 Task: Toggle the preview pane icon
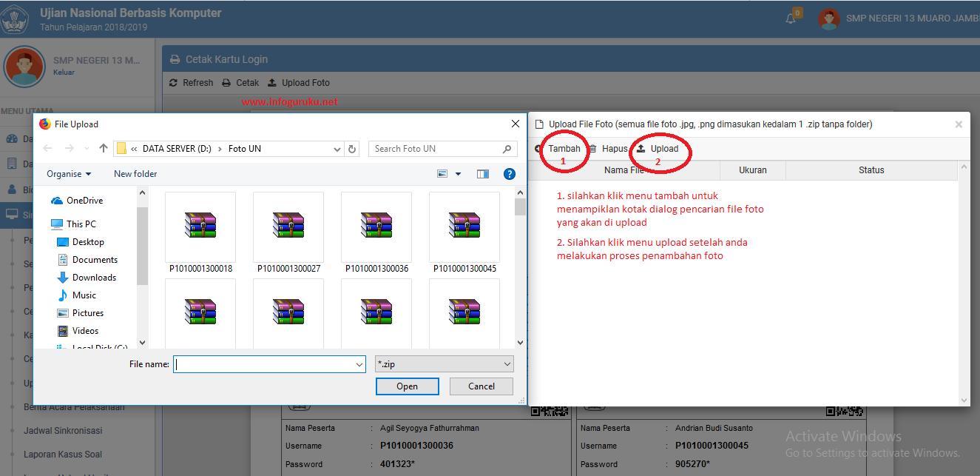(x=483, y=174)
